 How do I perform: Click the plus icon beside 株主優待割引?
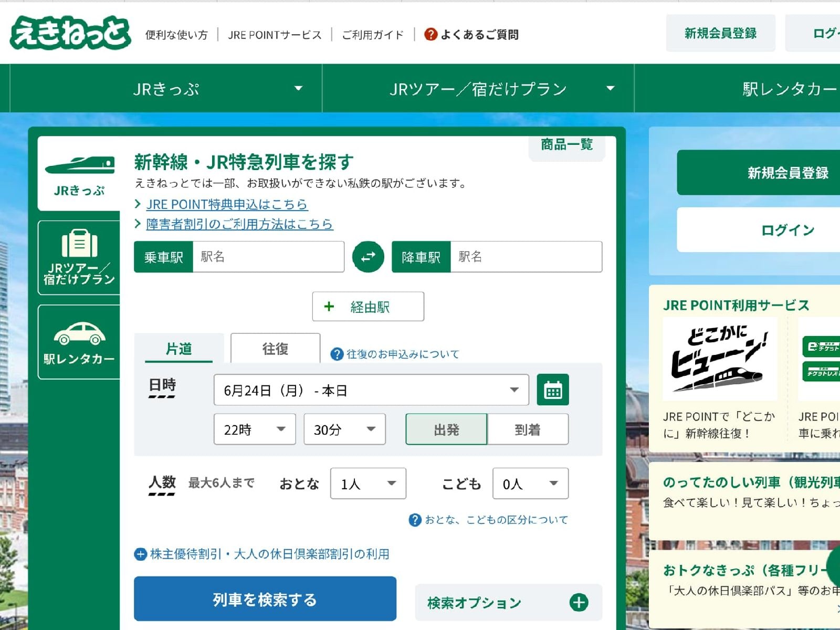point(140,554)
